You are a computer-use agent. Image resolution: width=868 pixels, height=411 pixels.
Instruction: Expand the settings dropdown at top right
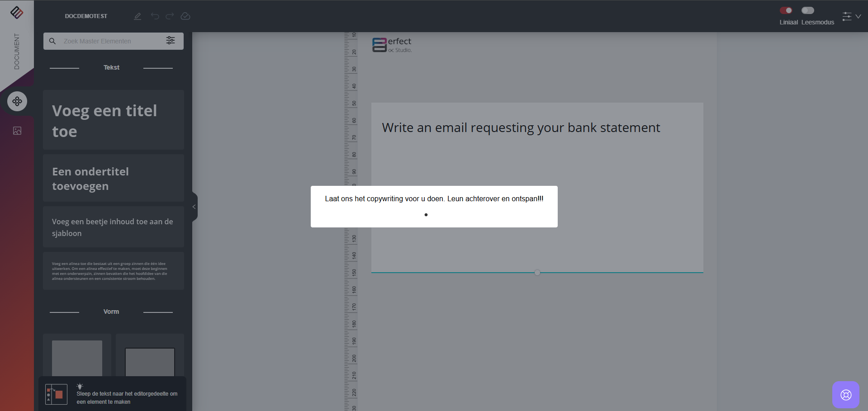point(851,16)
